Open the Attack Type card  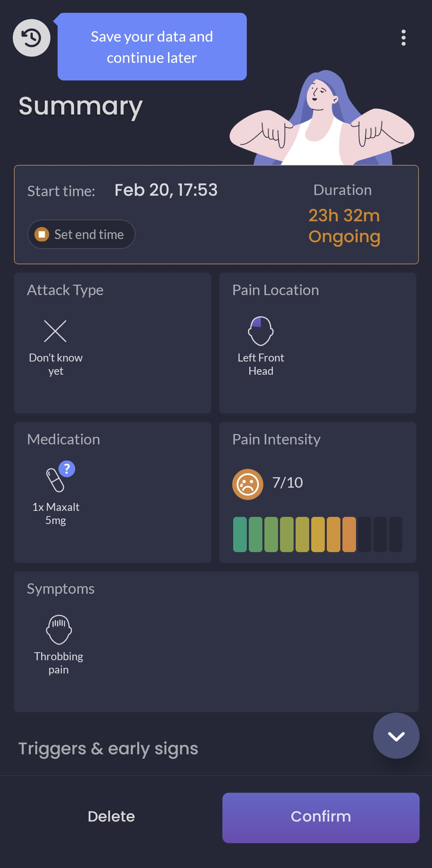65,290
